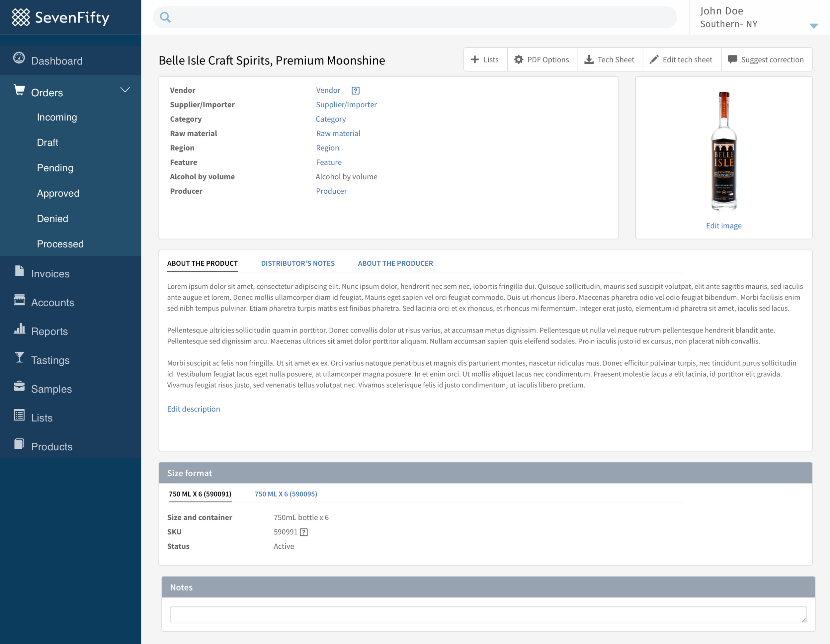This screenshot has width=830, height=644.
Task: Click the SevenFifty brand name text
Action: (72, 18)
